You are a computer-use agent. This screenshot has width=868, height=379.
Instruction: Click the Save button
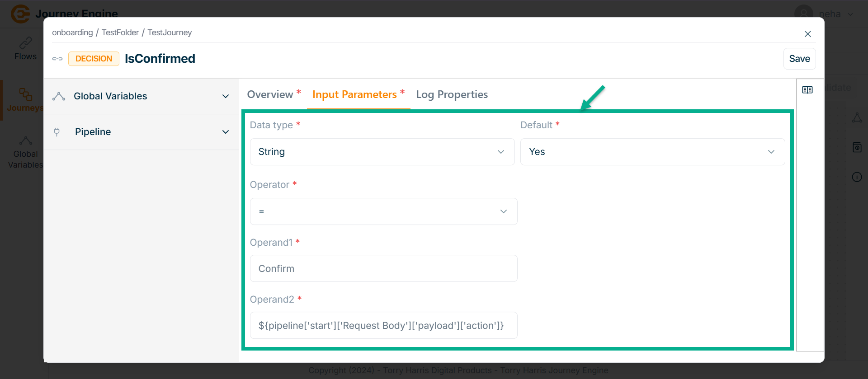pyautogui.click(x=799, y=59)
